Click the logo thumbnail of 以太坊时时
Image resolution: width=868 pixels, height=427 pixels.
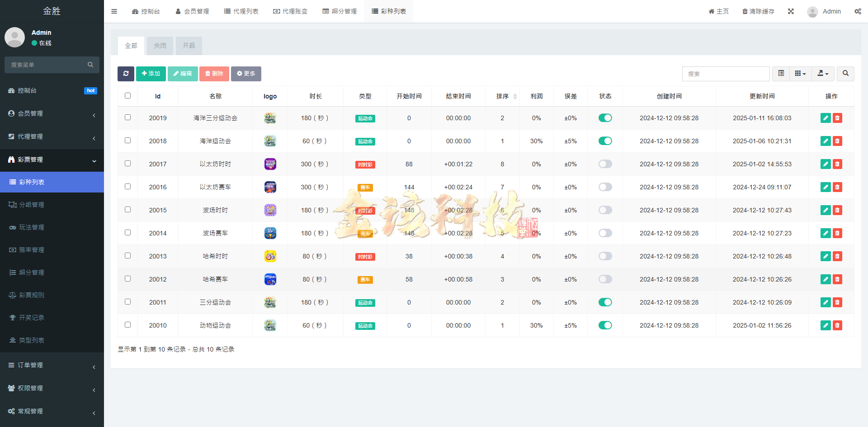(270, 164)
